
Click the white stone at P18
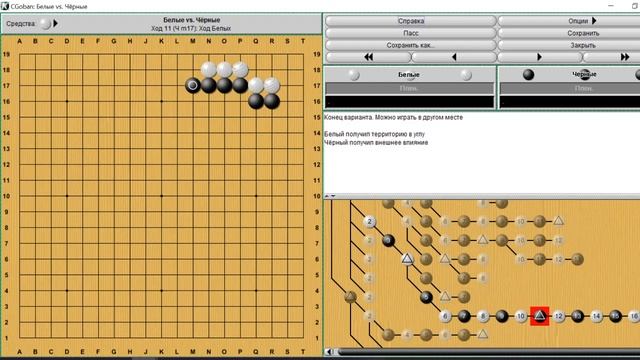click(x=240, y=70)
